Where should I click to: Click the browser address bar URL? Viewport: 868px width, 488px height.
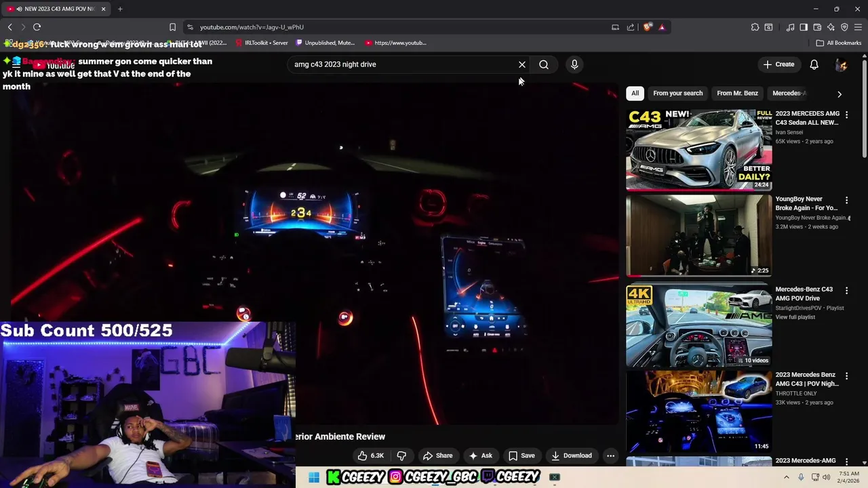point(252,27)
